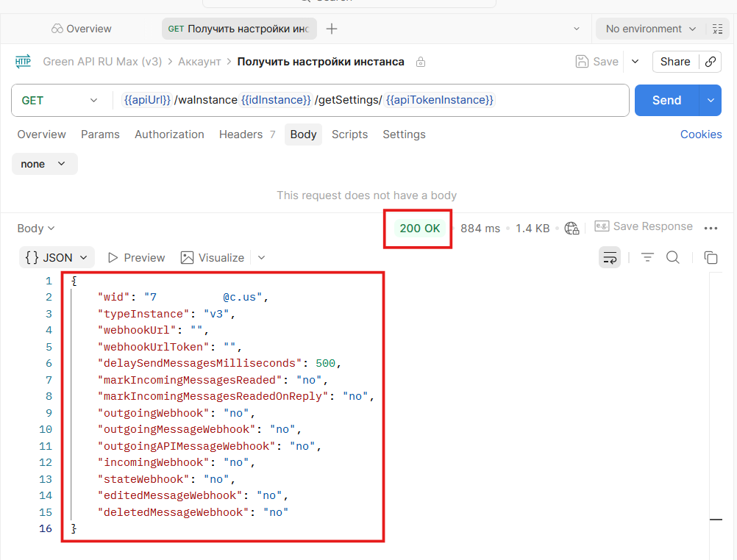Click the globe network info icon

[x=572, y=229]
